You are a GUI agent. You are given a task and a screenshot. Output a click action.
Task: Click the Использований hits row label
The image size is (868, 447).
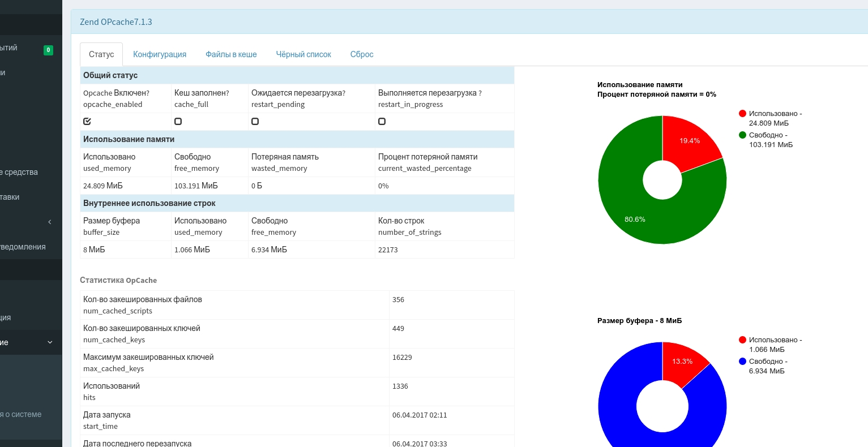(x=112, y=392)
